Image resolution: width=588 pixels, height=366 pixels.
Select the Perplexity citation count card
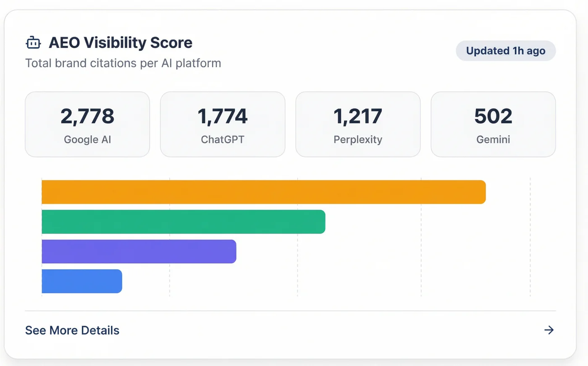[358, 124]
